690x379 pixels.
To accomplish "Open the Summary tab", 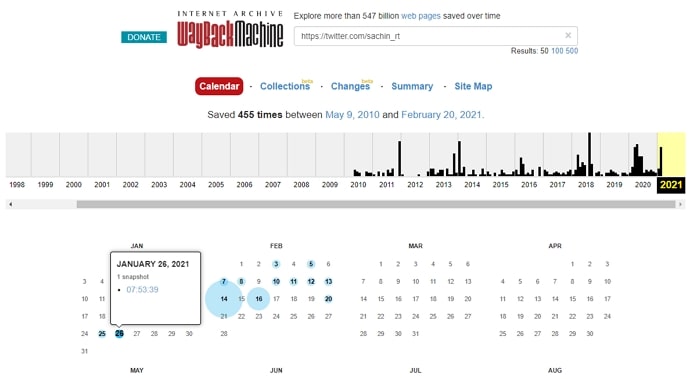I will pos(412,86).
